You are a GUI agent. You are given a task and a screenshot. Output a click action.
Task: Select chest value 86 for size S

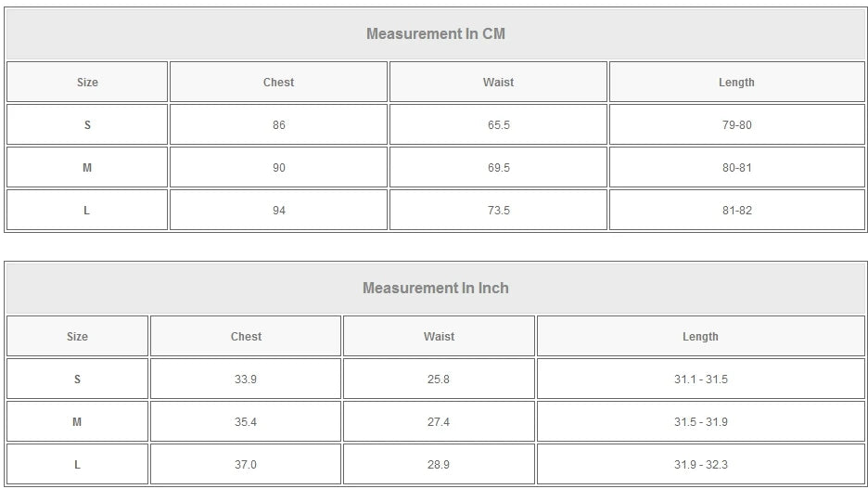278,125
